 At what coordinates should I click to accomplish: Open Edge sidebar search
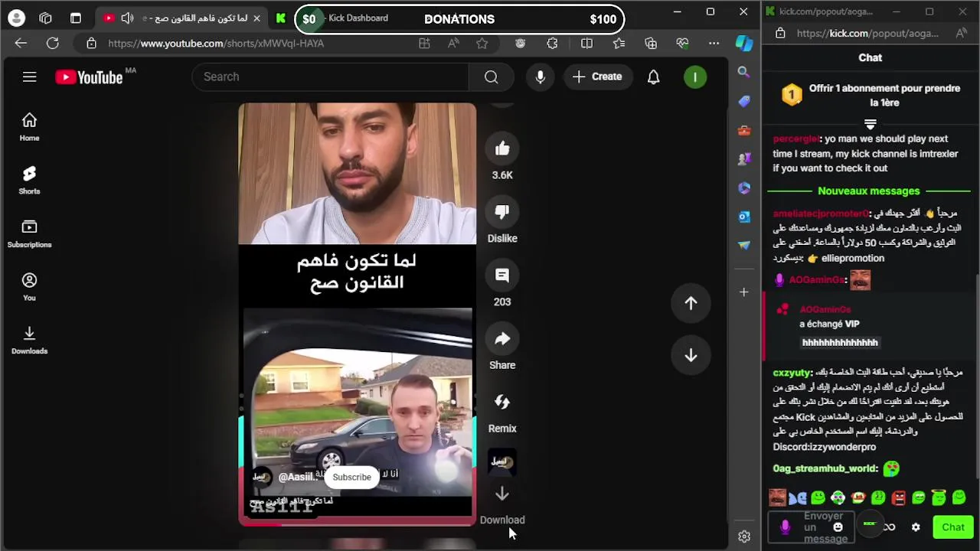743,72
